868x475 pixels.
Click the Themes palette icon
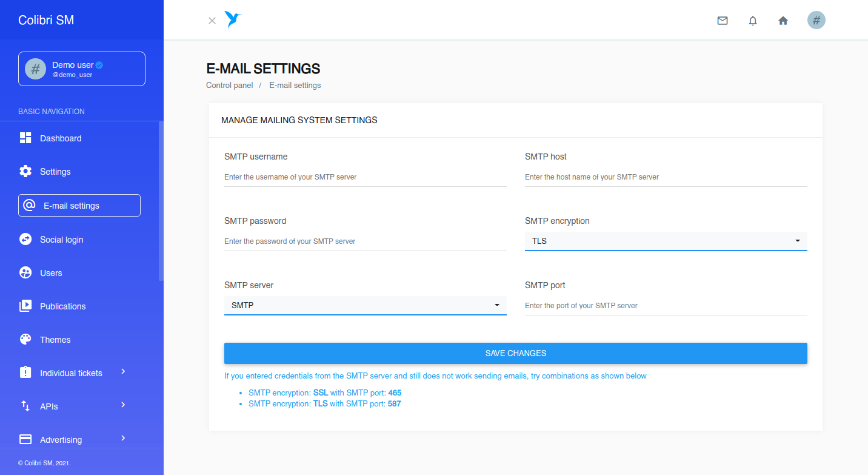tap(25, 339)
